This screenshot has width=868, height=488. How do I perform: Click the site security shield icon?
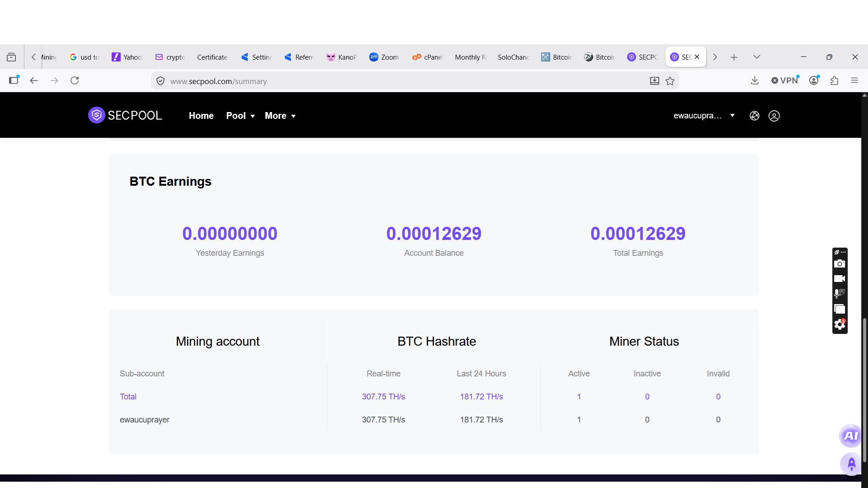(x=160, y=81)
